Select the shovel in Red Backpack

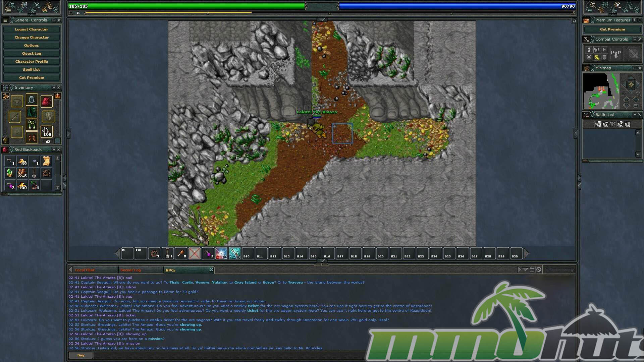(34, 173)
